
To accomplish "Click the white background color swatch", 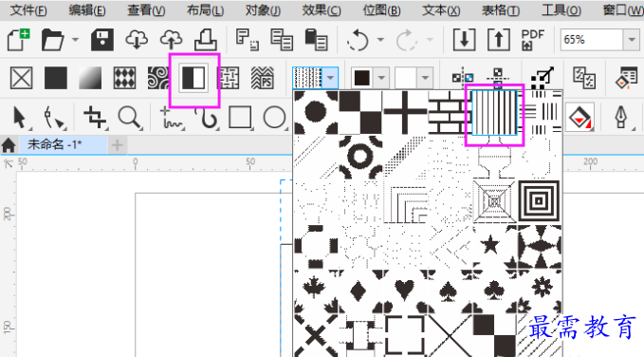I will point(406,78).
